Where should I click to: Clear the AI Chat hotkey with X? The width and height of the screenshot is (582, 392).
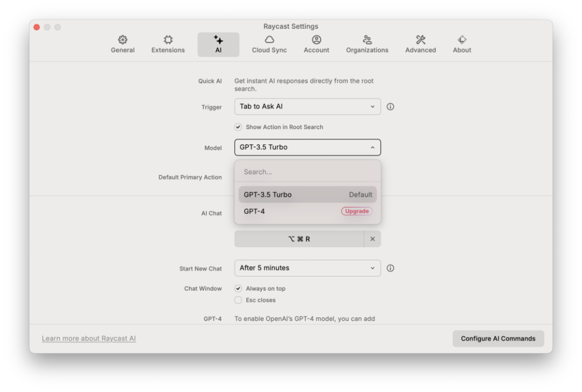[372, 239]
